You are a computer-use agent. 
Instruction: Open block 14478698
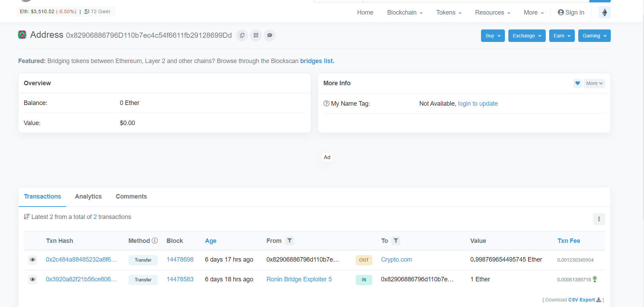180,260
